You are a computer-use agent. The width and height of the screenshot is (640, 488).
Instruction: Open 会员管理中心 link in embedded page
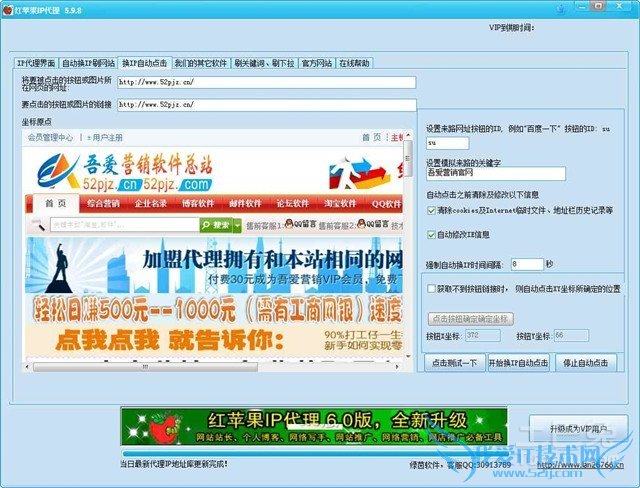[x=50, y=138]
